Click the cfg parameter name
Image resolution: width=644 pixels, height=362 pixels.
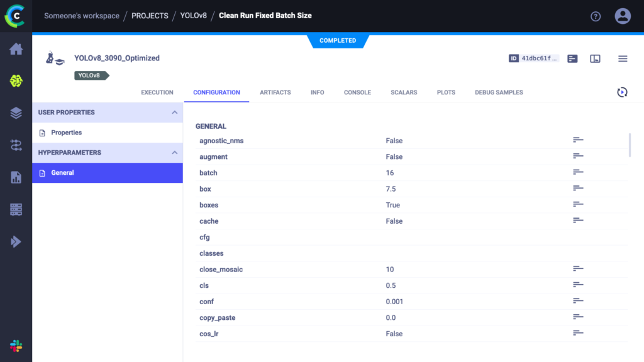click(x=204, y=237)
